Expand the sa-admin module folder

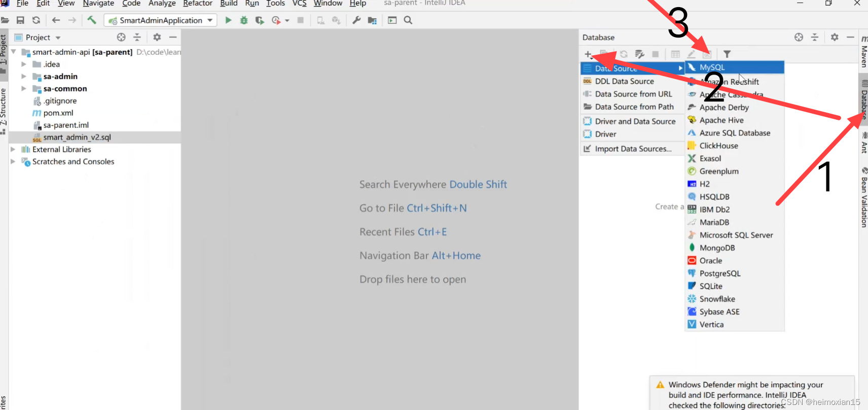point(24,77)
